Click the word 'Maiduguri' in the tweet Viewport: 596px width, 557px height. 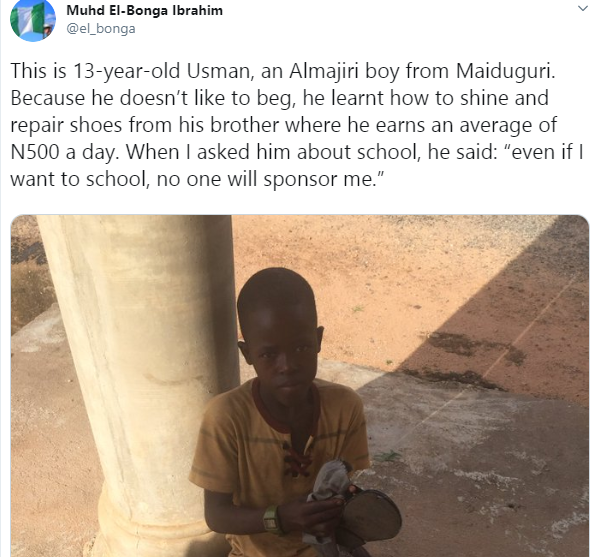click(506, 71)
